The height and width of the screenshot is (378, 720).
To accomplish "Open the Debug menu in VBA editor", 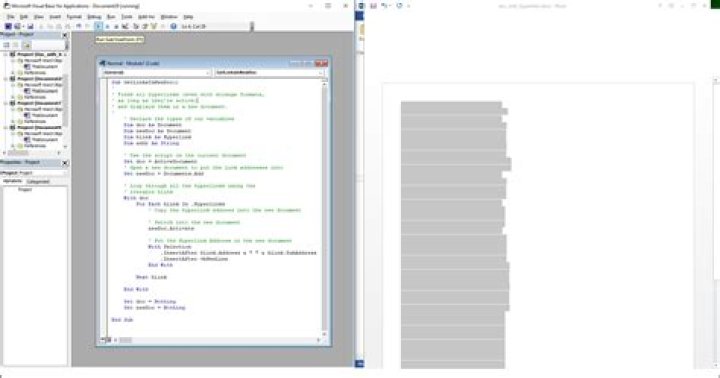I will point(94,17).
